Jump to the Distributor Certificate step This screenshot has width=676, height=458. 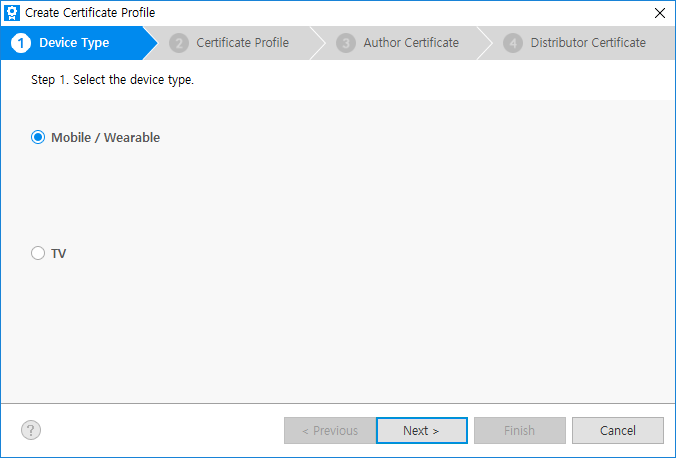coord(588,43)
